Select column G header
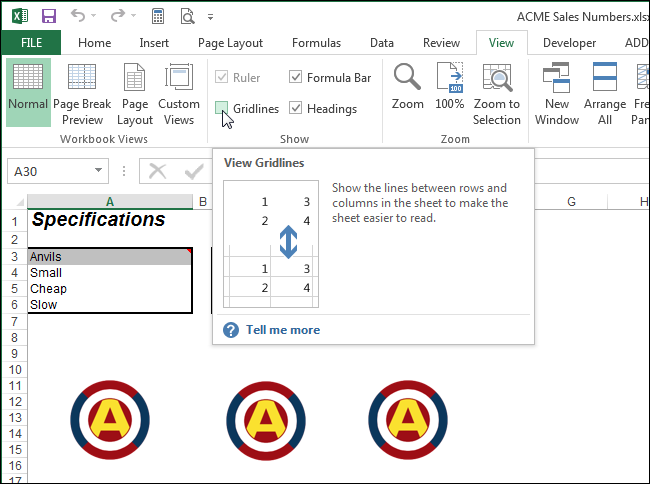This screenshot has height=484, width=650. (571, 202)
